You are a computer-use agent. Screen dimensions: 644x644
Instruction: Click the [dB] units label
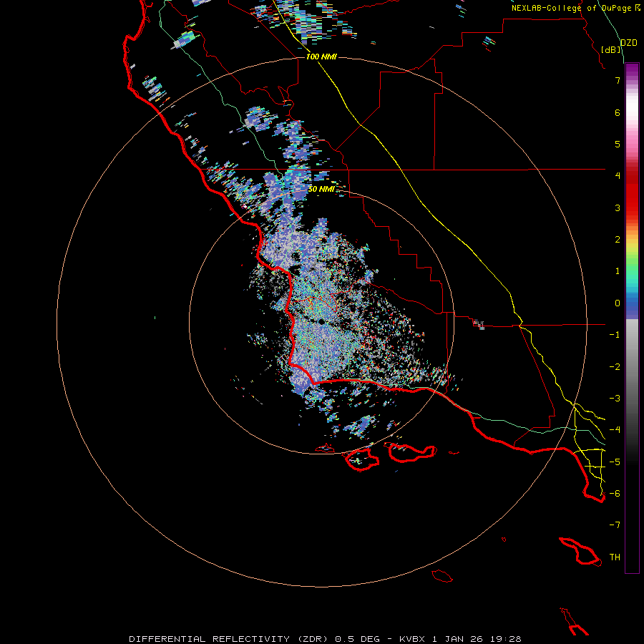(x=611, y=49)
